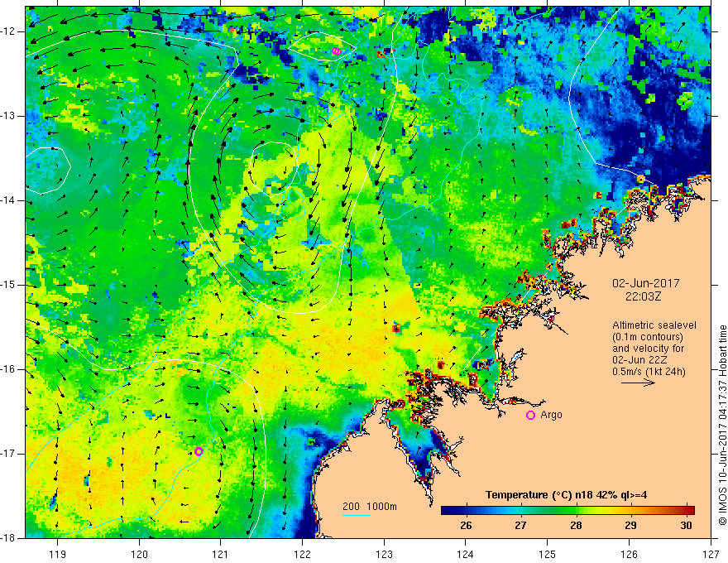Click the temperature color bar

point(568,510)
